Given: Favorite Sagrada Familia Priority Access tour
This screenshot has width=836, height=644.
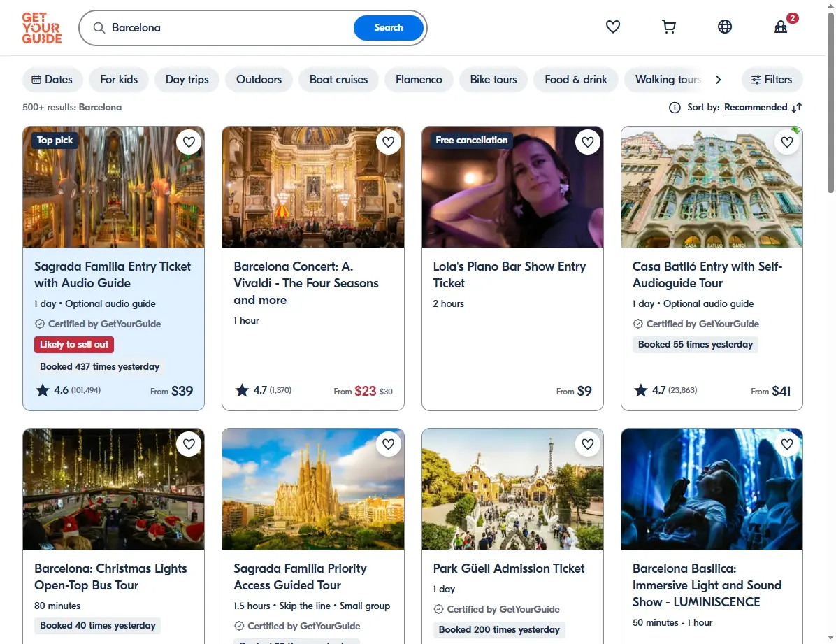Looking at the screenshot, I should pos(388,444).
